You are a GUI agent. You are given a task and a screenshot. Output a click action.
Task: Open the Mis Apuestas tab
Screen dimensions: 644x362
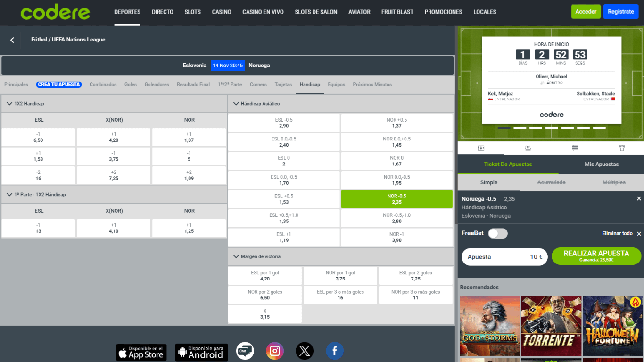click(602, 165)
